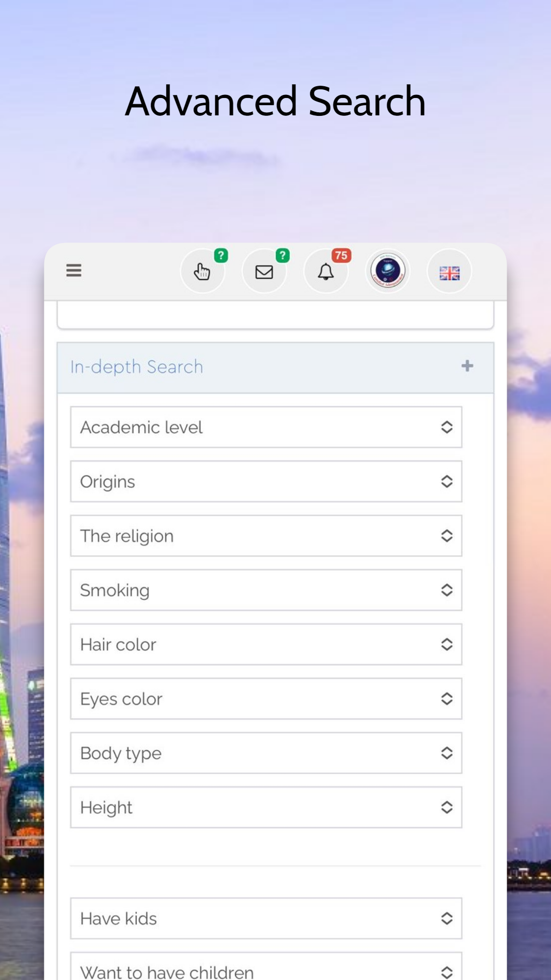Click the plus icon on In-depth Search
This screenshot has height=980, width=551.
[467, 366]
